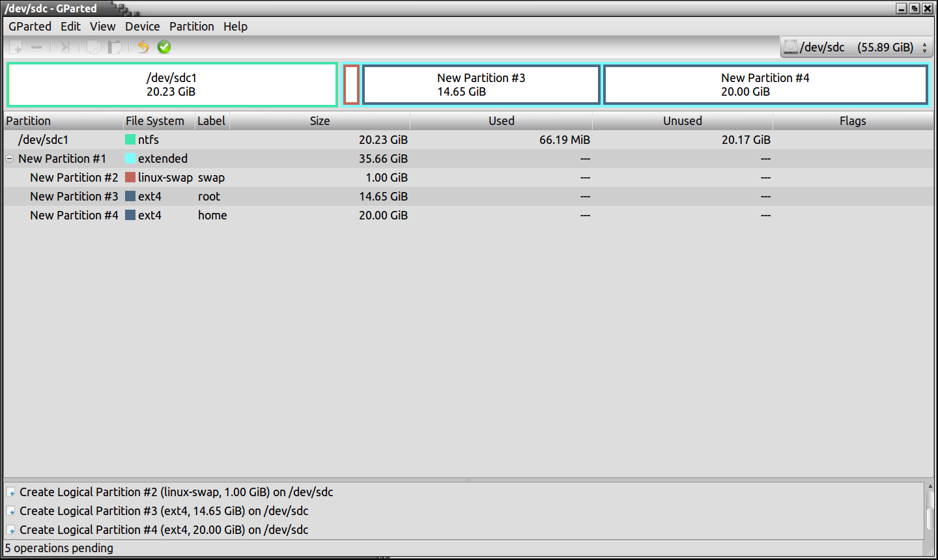Click the disk icon in the device selector

[791, 47]
